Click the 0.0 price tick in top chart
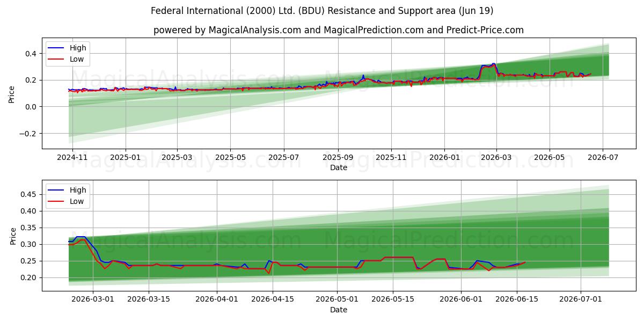The width and height of the screenshot is (644, 322). (30, 107)
